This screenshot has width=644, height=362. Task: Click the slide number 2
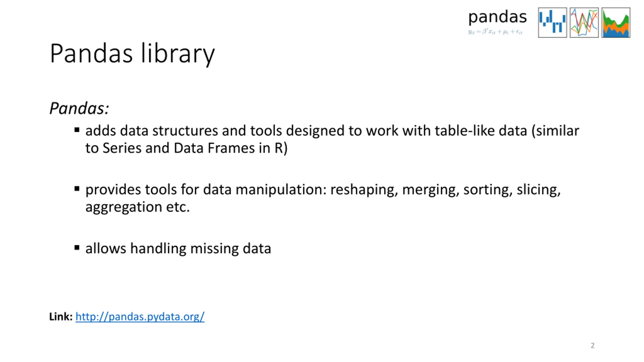tap(592, 345)
